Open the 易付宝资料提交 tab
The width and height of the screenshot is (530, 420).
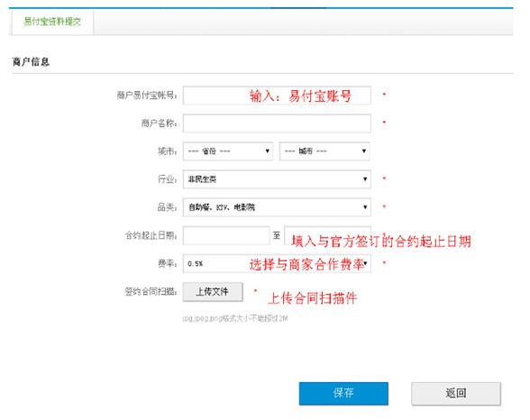click(52, 22)
